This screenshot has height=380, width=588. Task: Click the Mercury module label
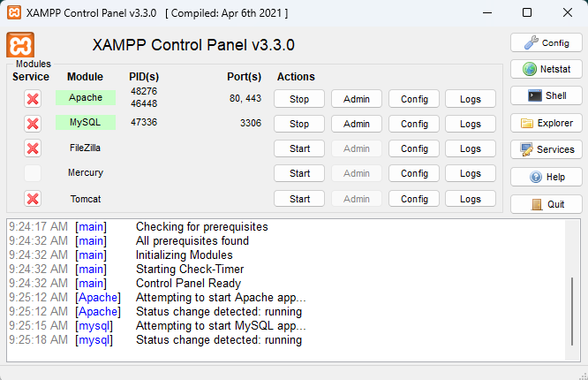[86, 172]
